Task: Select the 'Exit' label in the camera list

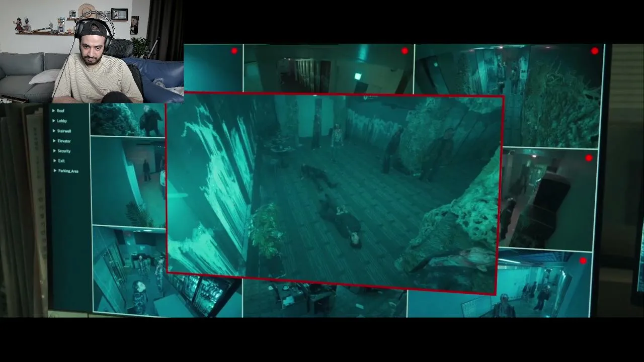Action: [x=61, y=161]
